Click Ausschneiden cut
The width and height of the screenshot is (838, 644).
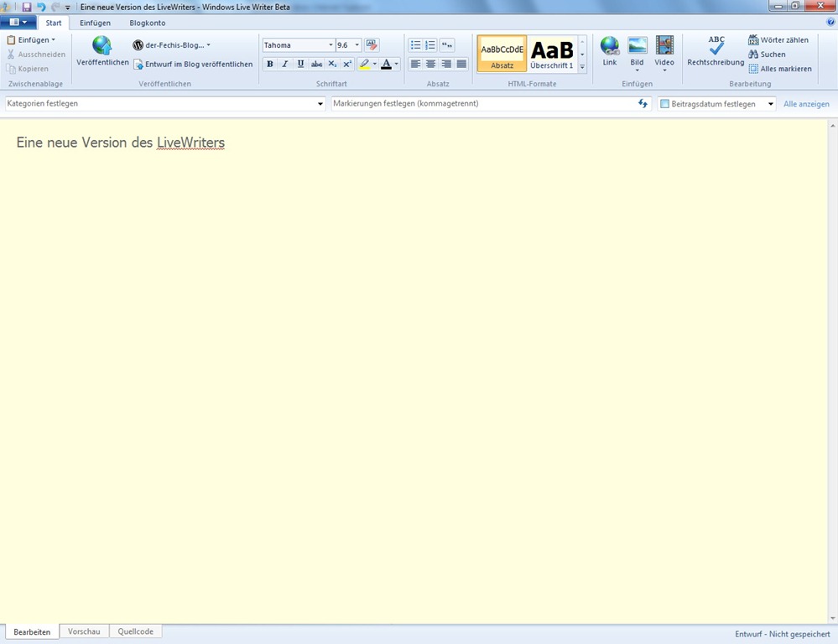(36, 55)
